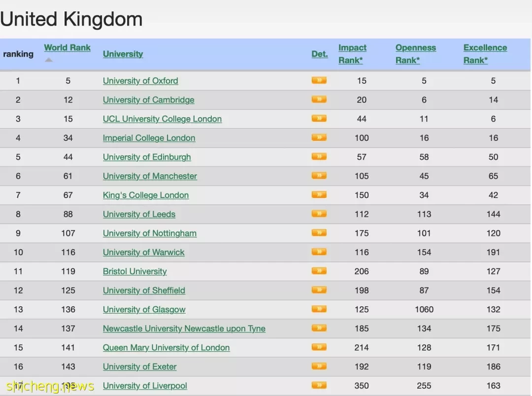Visit Queen Mary University of London link
Screen dimensions: 532x396
166,347
